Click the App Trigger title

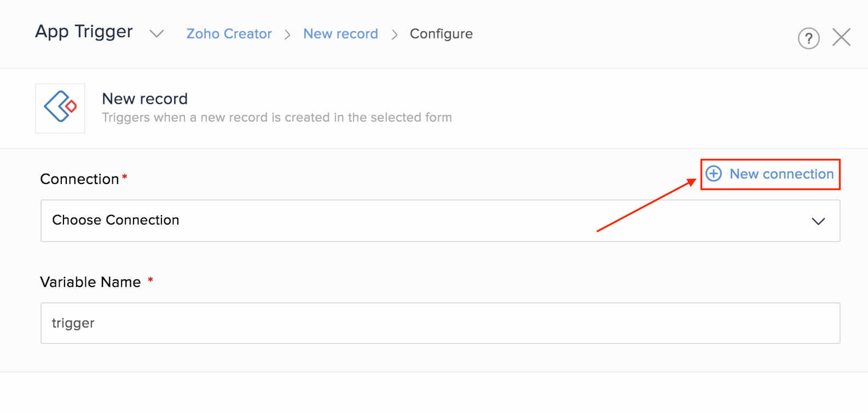[x=84, y=32]
